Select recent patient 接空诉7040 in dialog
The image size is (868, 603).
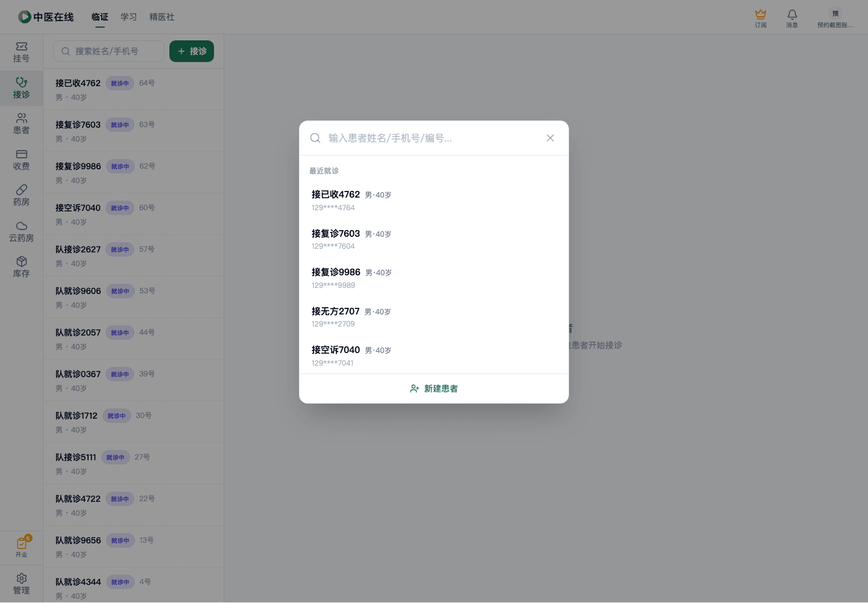tap(434, 355)
